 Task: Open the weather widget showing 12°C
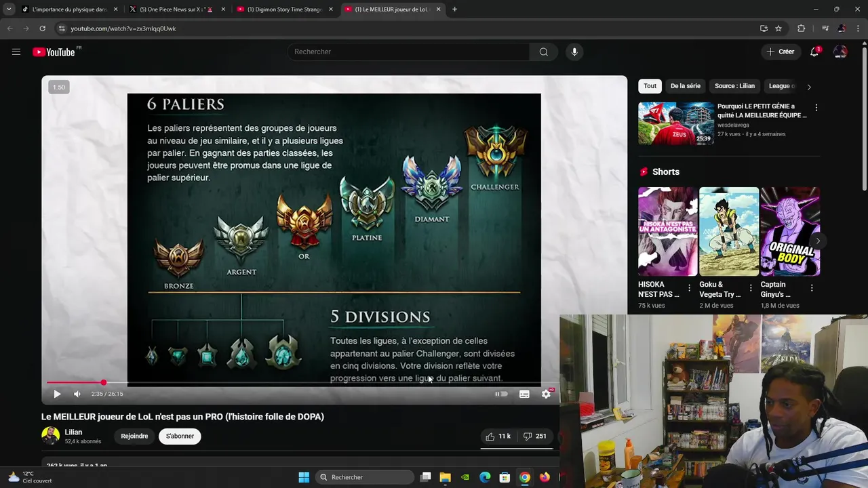coord(28,477)
